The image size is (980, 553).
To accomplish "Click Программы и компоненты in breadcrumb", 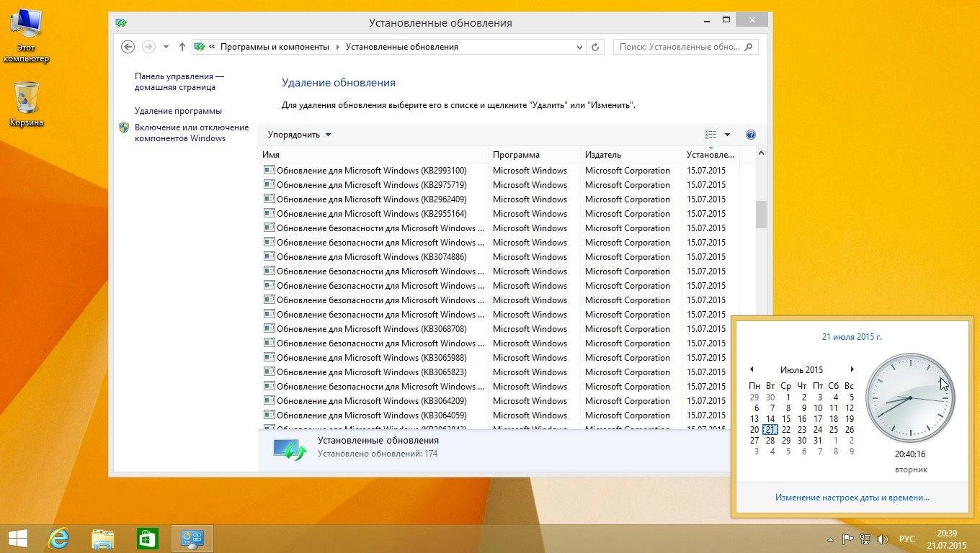I will pos(275,47).
